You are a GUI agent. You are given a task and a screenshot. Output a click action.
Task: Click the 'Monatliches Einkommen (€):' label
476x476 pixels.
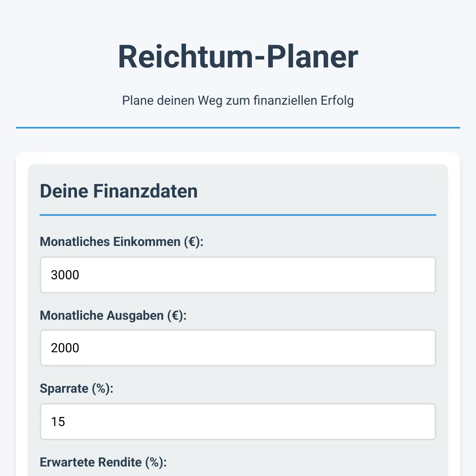tap(121, 242)
